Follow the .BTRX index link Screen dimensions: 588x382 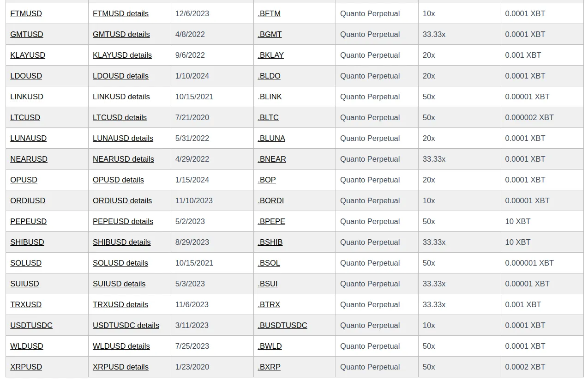tap(269, 304)
